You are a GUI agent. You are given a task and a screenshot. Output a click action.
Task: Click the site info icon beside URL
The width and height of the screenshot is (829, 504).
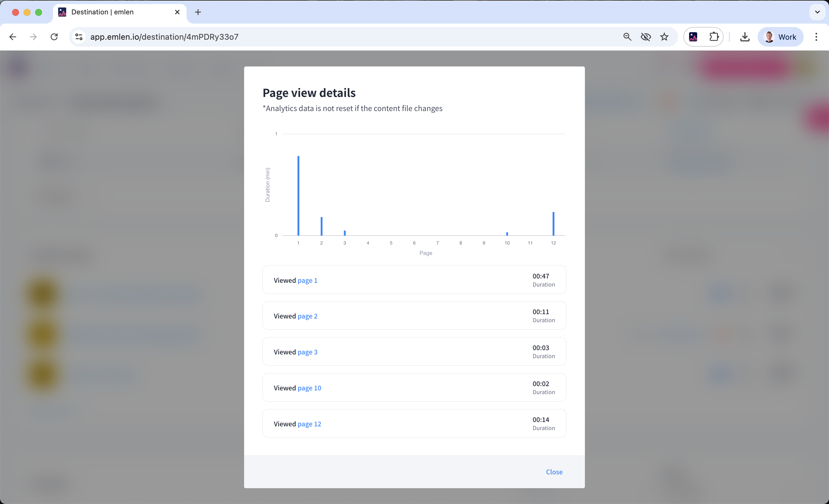coord(79,37)
